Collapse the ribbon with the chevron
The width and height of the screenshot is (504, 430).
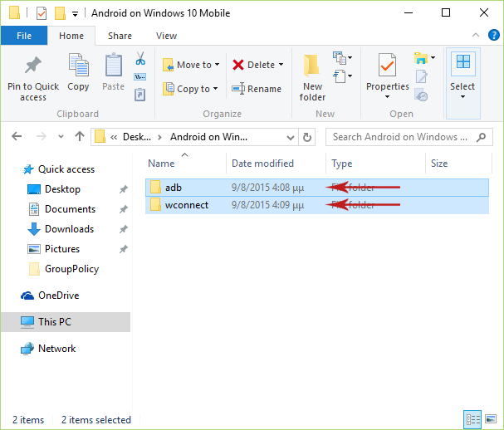click(476, 35)
